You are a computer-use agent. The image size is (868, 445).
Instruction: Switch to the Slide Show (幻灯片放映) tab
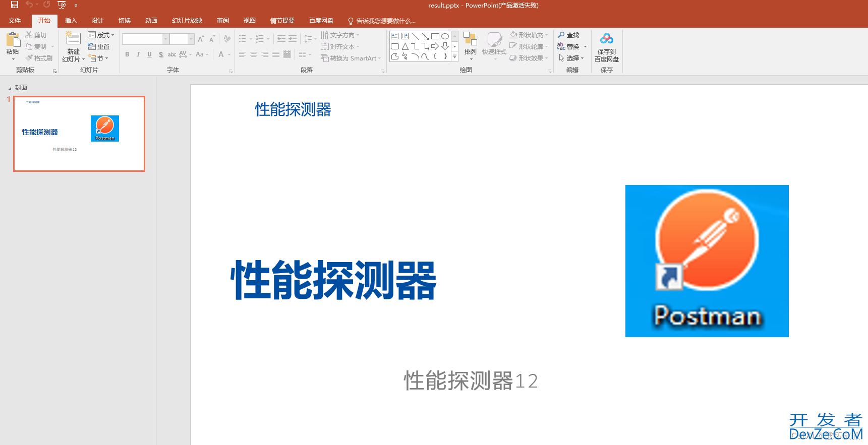[x=187, y=21]
